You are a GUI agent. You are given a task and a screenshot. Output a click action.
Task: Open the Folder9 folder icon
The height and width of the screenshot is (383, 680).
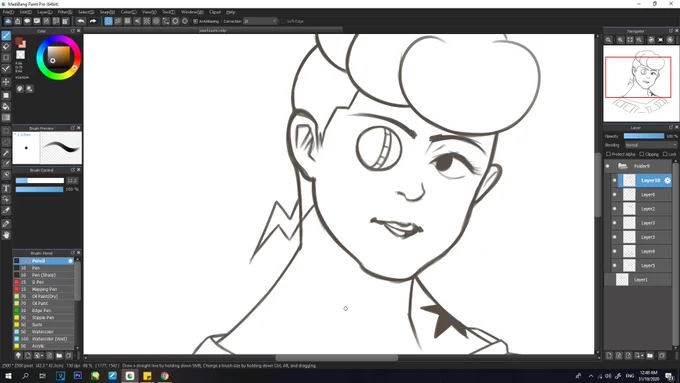[x=623, y=166]
